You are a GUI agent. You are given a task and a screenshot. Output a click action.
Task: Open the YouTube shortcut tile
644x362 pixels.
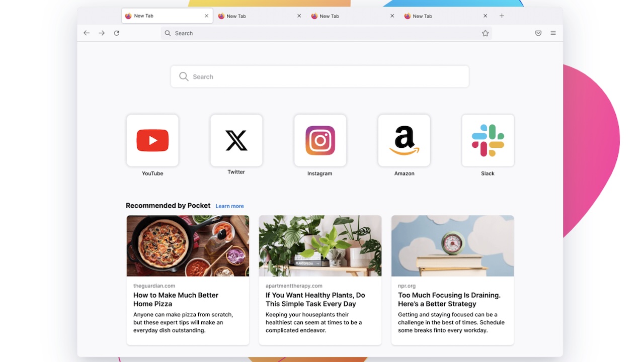[x=152, y=140]
